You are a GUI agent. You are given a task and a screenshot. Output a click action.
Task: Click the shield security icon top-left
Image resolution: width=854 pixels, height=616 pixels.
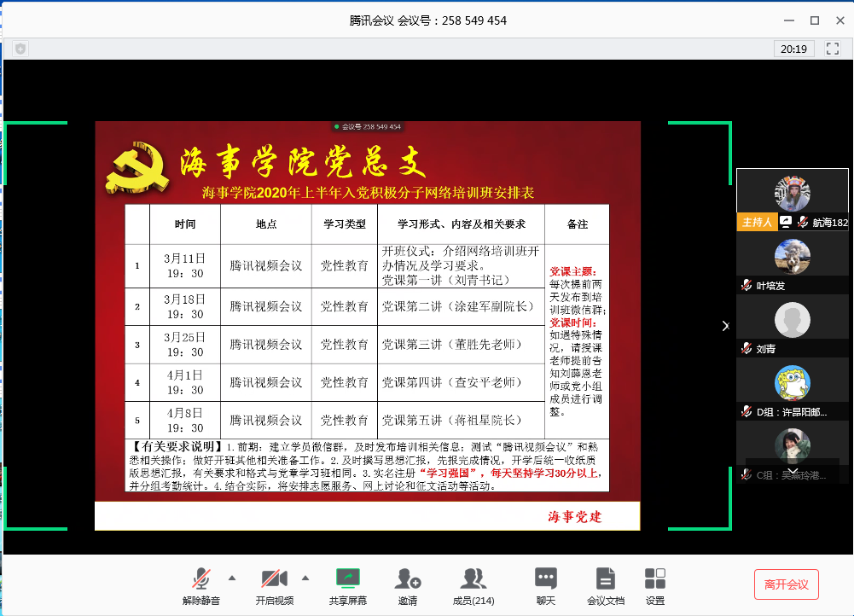20,49
